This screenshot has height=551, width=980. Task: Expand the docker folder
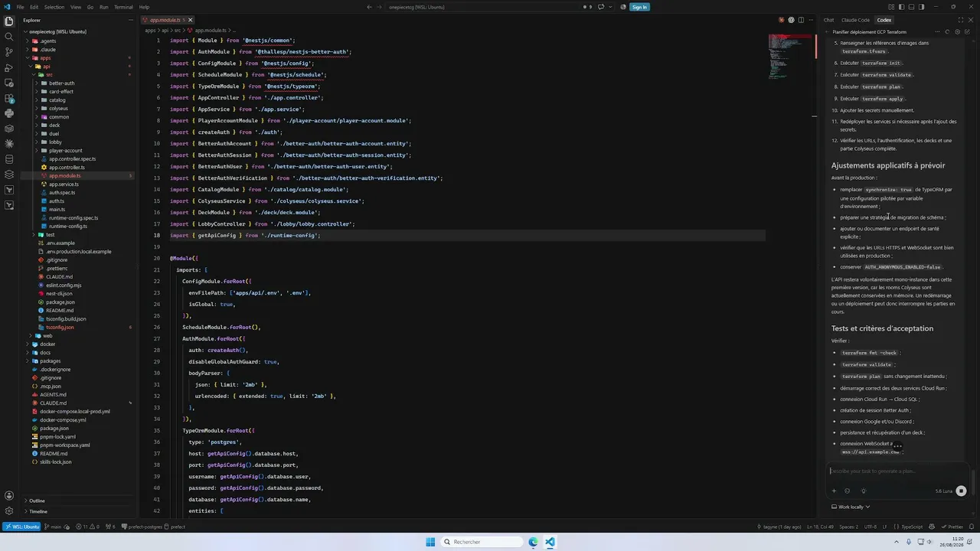pos(47,344)
